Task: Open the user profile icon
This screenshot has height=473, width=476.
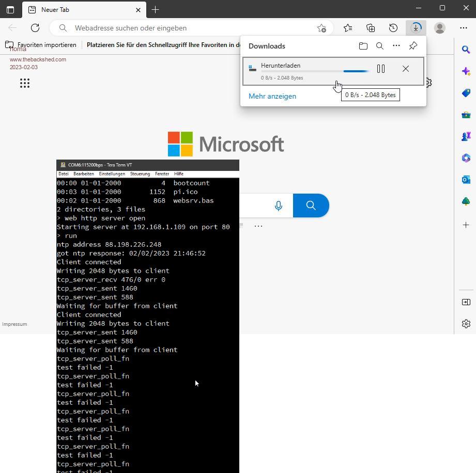Action: pos(440,28)
